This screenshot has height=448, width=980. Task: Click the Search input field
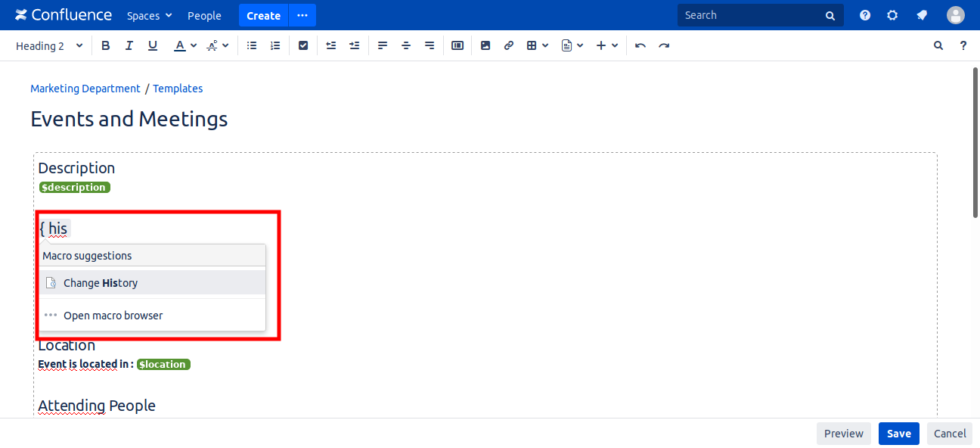pyautogui.click(x=752, y=15)
